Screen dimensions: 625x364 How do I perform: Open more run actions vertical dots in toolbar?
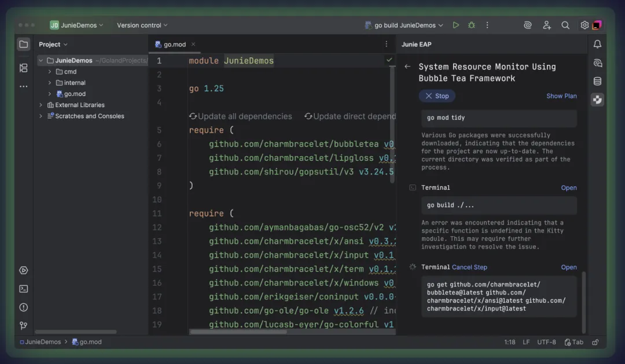click(487, 25)
